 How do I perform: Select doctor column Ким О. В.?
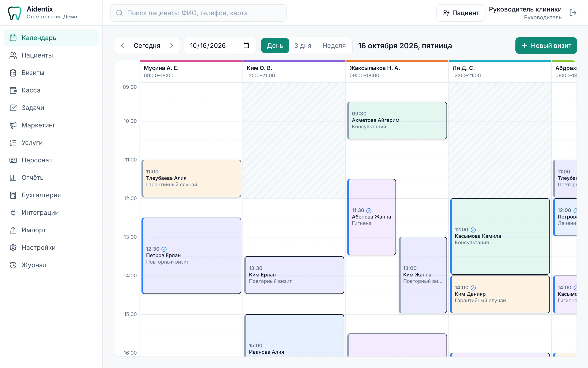(294, 72)
